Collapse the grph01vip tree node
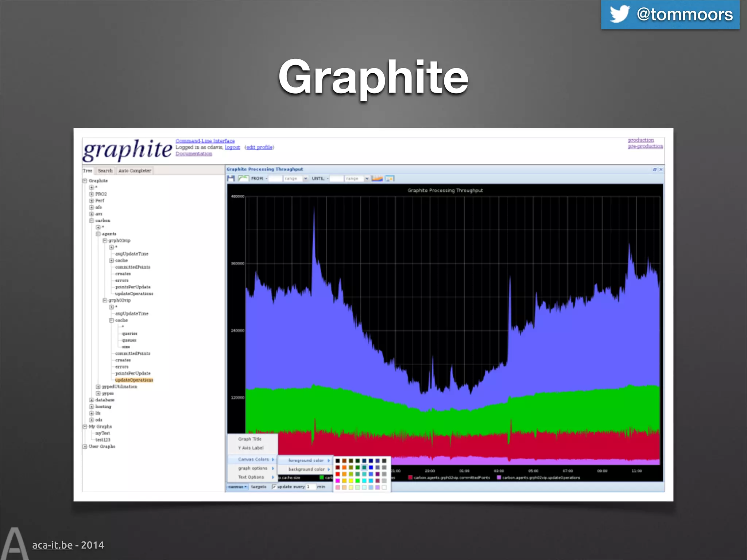Screen dimensions: 747x560 (x=105, y=241)
